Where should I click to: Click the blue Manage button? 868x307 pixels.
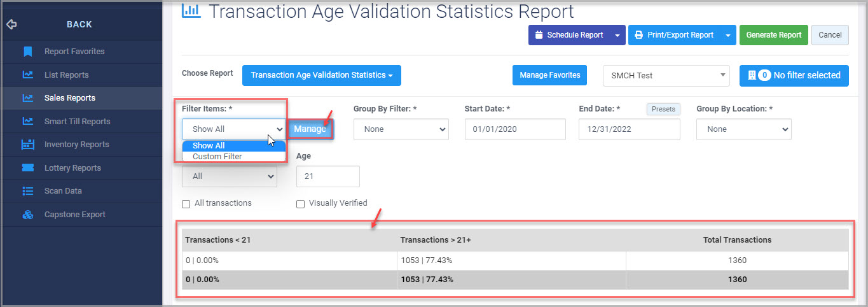click(310, 129)
